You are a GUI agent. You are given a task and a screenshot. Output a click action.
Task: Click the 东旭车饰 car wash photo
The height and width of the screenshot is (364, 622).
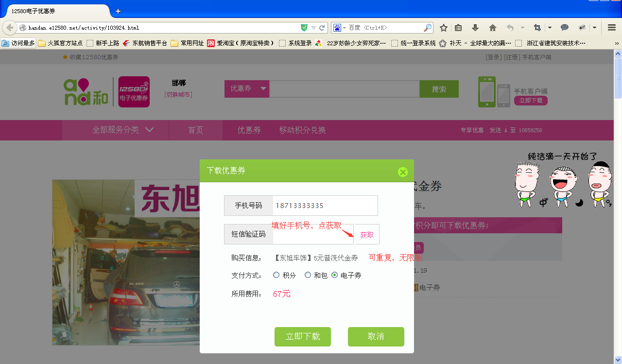(x=126, y=262)
